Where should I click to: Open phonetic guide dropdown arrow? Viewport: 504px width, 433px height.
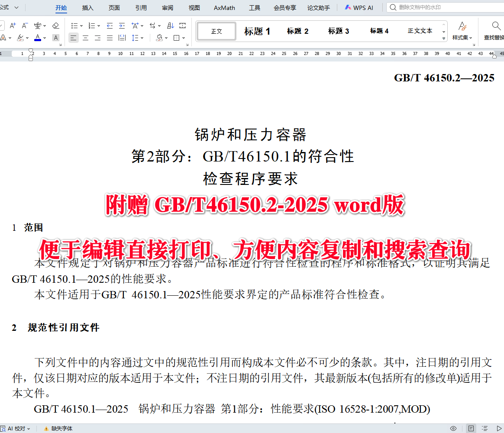click(x=45, y=26)
